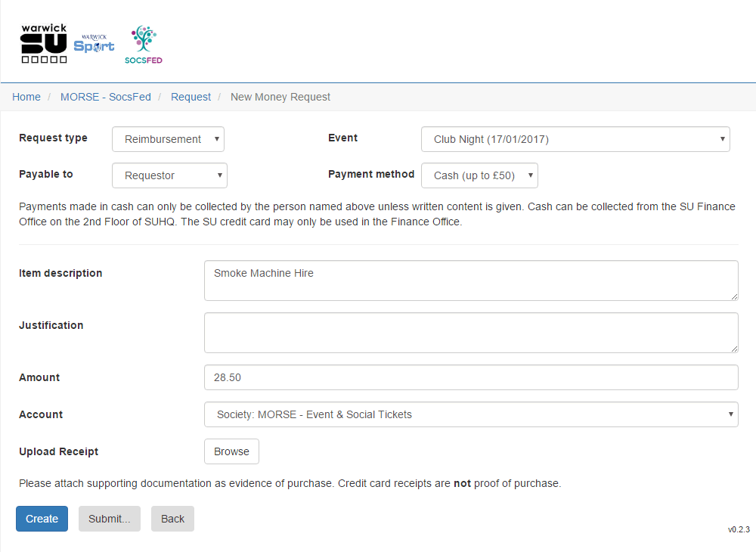Click the Payment method label
Image resolution: width=756 pixels, height=552 pixels.
point(371,174)
